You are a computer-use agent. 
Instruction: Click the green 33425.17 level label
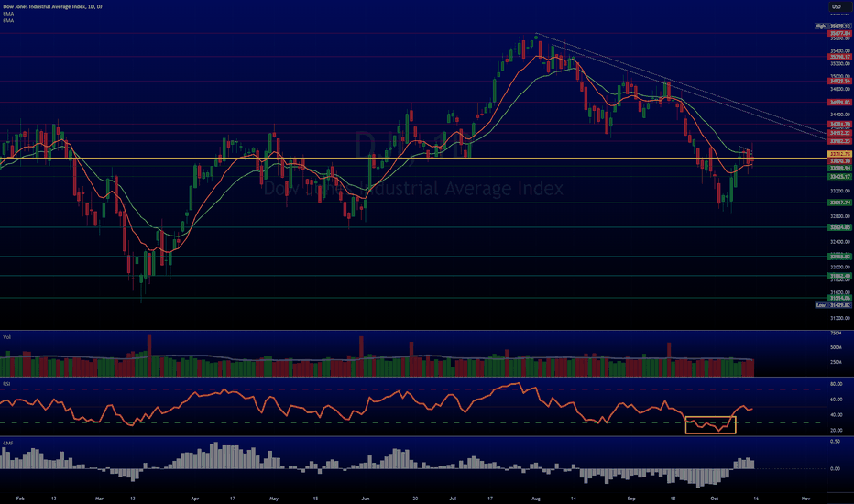pyautogui.click(x=839, y=177)
